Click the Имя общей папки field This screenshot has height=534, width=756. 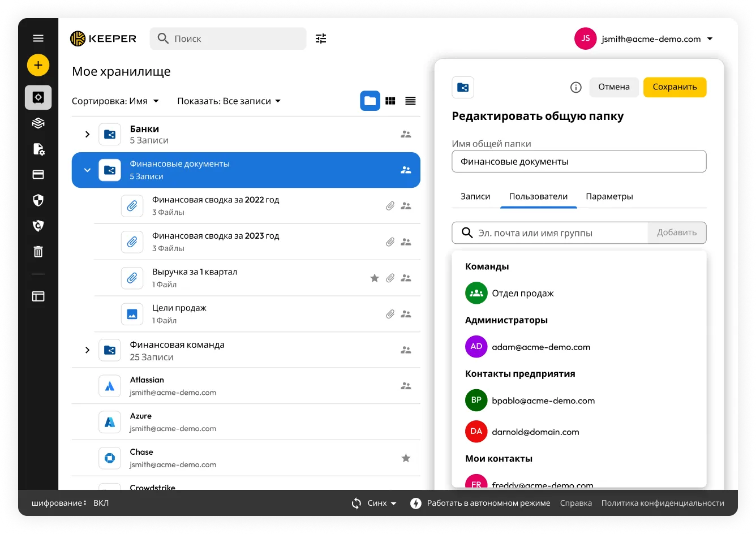(579, 161)
